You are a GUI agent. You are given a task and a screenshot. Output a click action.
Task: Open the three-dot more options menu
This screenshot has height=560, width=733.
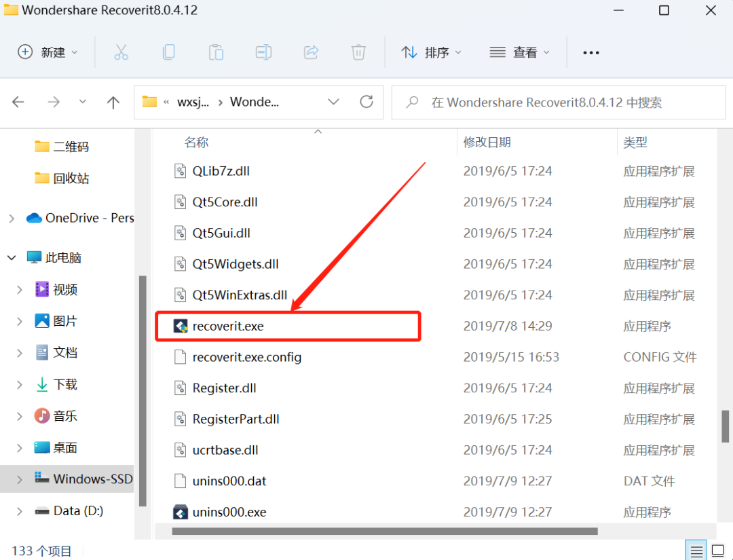click(x=591, y=53)
